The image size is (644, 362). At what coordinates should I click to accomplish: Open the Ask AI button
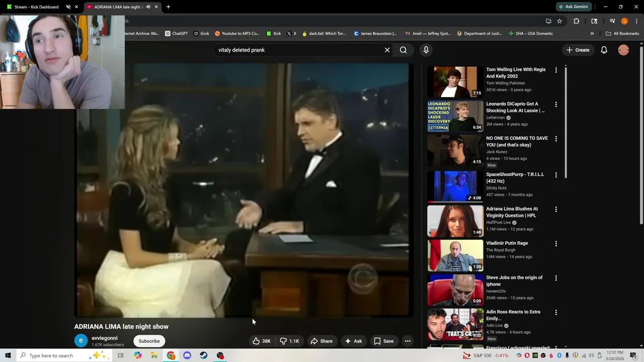click(353, 341)
